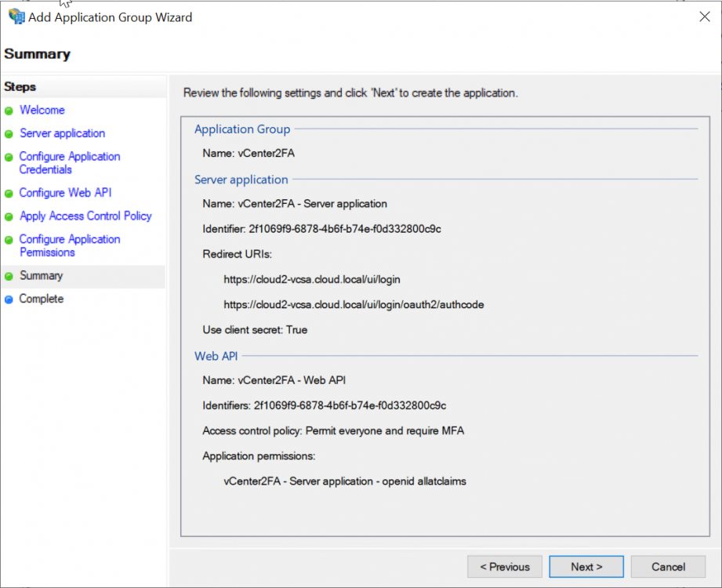Click green bullet next to Apply Access Control Policy
The height and width of the screenshot is (588, 722).
[9, 217]
